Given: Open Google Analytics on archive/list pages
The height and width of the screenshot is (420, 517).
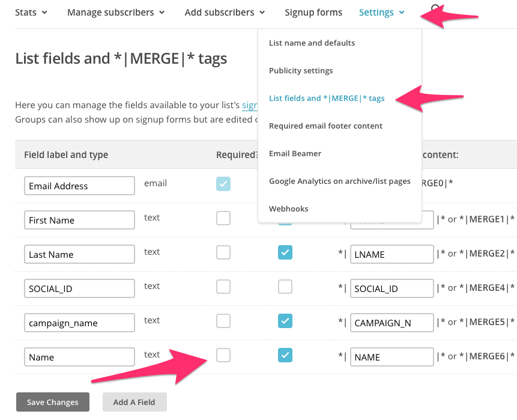Looking at the screenshot, I should point(340,181).
